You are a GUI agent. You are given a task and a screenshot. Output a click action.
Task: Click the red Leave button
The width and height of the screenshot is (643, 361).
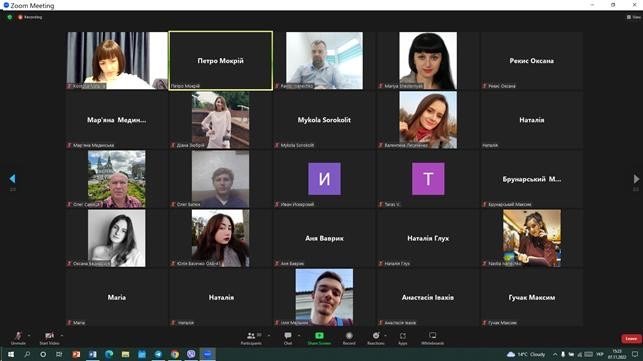coord(631,338)
